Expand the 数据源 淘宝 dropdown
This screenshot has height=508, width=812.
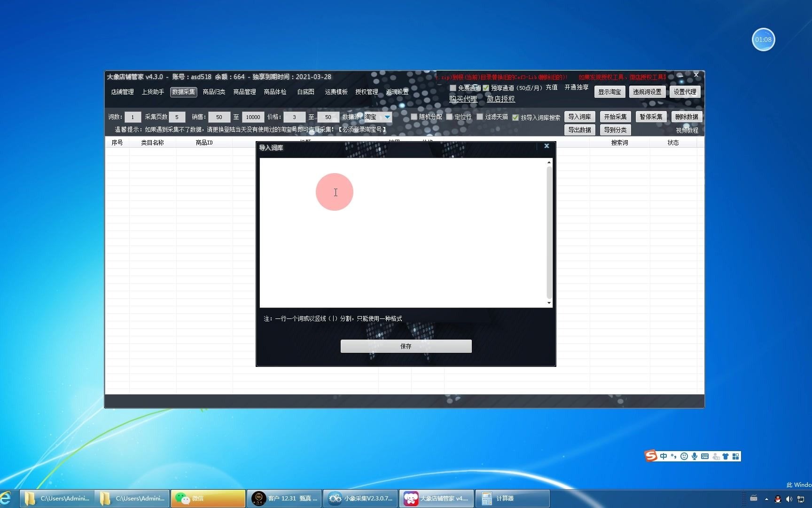coord(387,117)
